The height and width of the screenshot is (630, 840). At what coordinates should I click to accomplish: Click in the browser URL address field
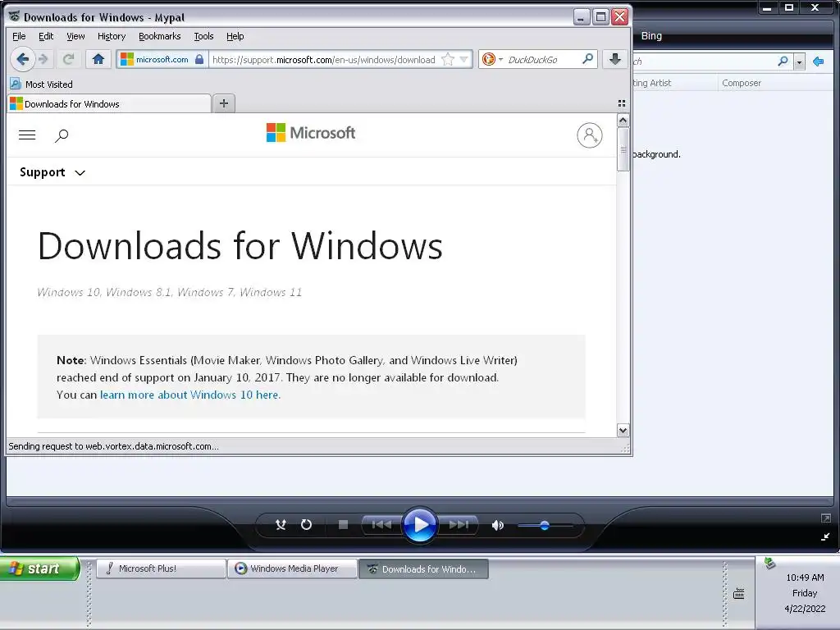coord(323,59)
